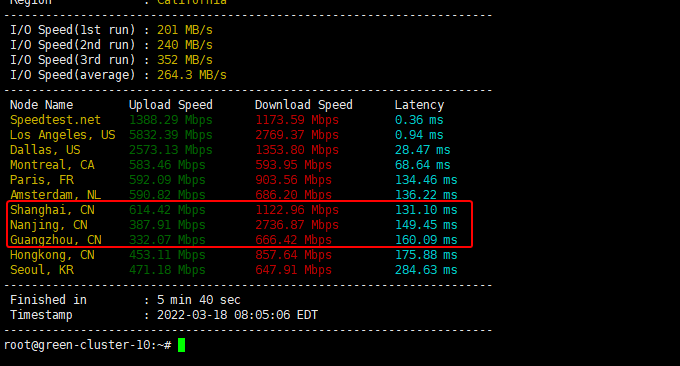The height and width of the screenshot is (366, 680).
Task: Select the Montreal, CA node name
Action: pos(52,165)
